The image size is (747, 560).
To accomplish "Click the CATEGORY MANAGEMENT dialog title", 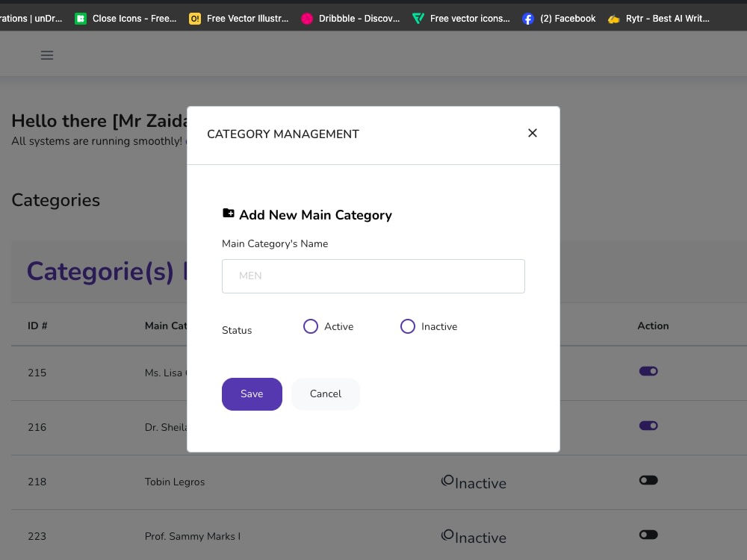I will pyautogui.click(x=283, y=134).
